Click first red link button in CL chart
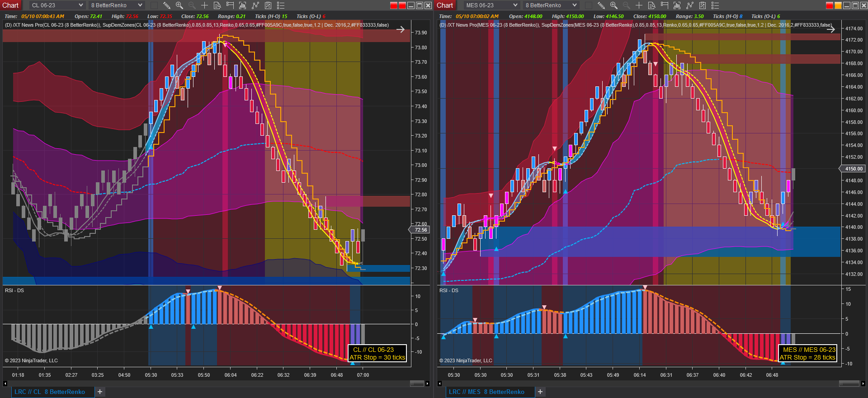Viewport: 868px width, 398px height. [x=394, y=5]
